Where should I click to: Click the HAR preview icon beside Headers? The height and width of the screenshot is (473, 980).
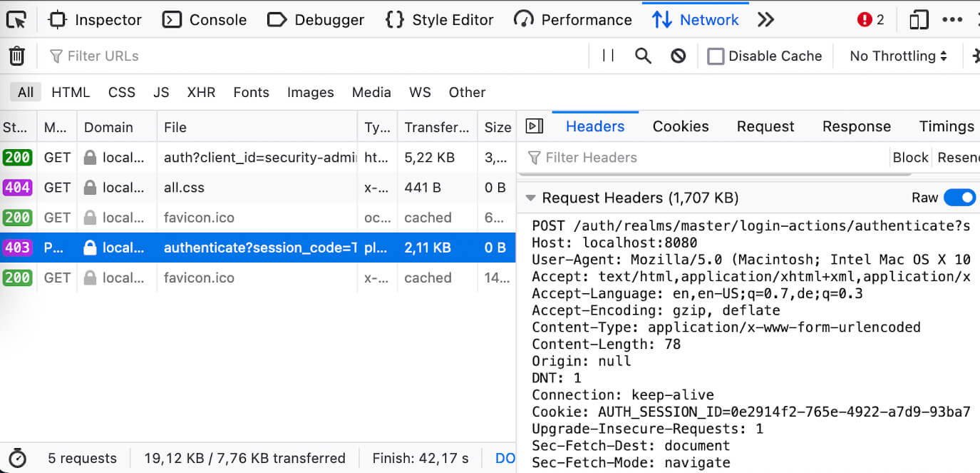tap(535, 126)
